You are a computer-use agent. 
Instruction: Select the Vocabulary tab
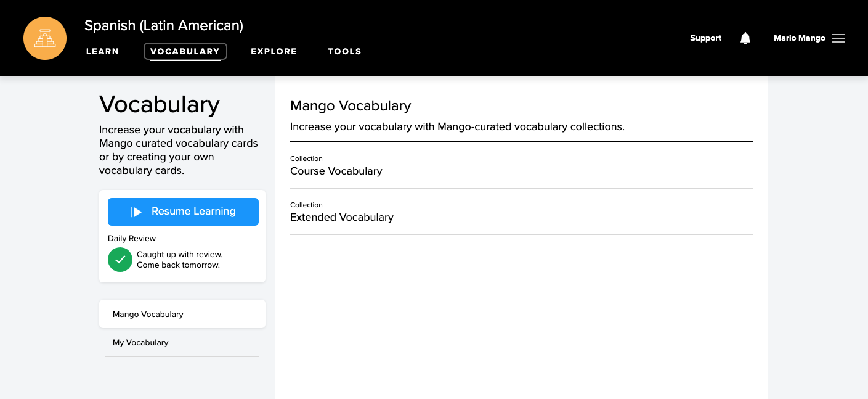(185, 51)
